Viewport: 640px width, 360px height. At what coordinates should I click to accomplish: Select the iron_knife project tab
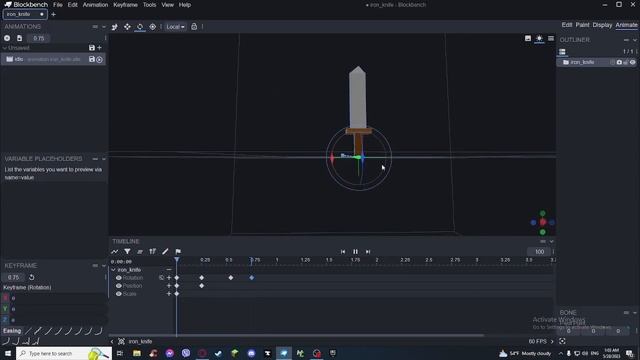click(24, 14)
